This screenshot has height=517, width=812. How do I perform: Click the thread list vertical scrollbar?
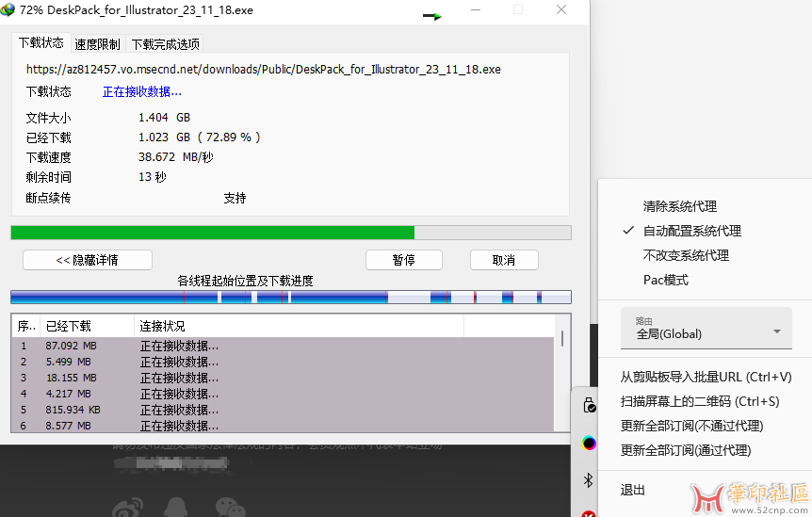tap(562, 339)
